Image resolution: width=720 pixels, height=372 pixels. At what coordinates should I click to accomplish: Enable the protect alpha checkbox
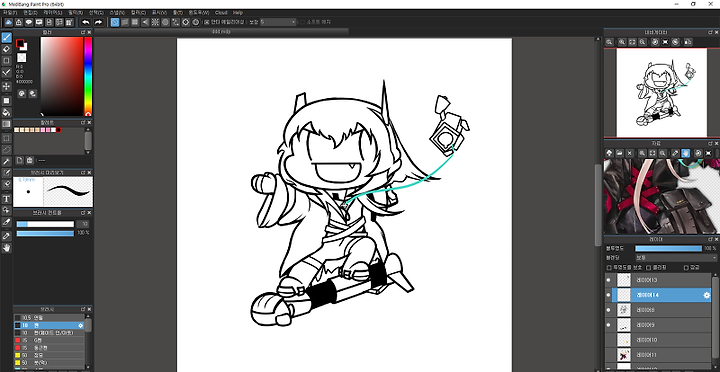(609, 268)
